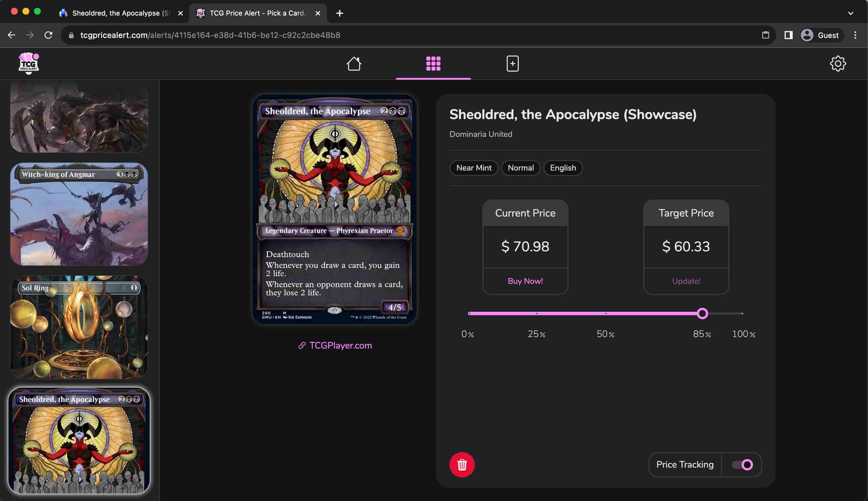Go back in browser history
The width and height of the screenshot is (868, 501).
[x=11, y=35]
